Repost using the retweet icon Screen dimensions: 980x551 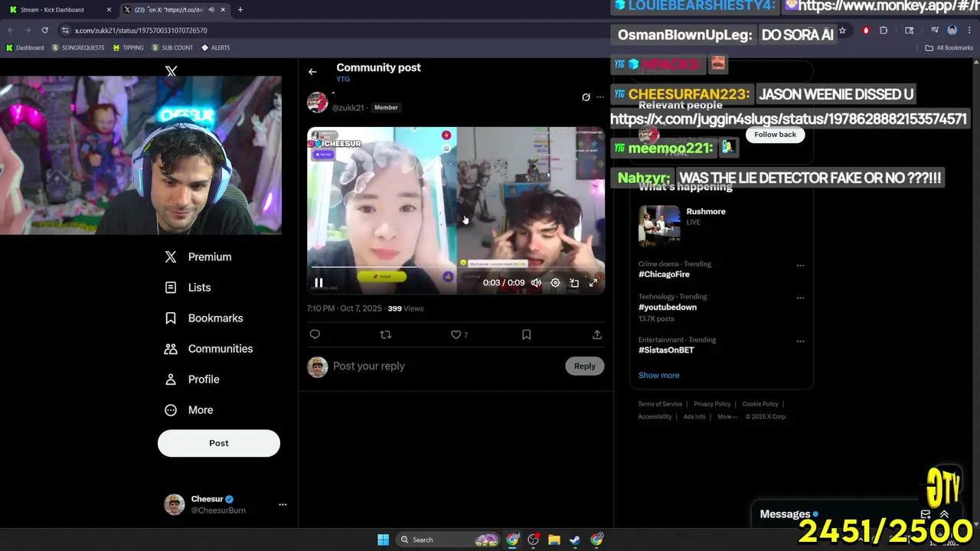click(x=386, y=334)
